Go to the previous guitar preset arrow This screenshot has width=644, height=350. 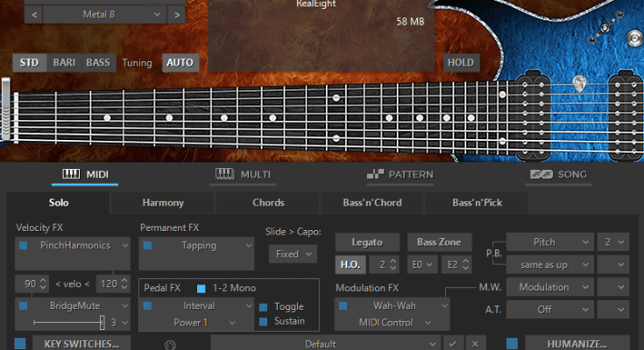(33, 14)
